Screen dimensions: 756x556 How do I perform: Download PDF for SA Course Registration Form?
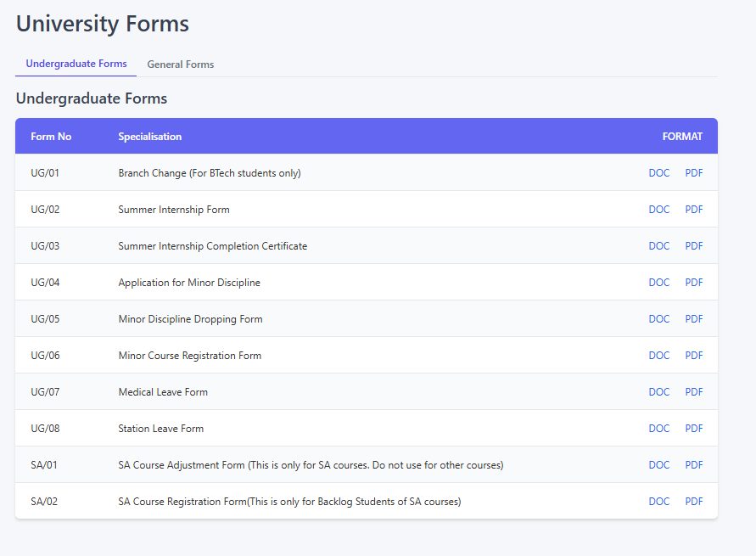694,502
